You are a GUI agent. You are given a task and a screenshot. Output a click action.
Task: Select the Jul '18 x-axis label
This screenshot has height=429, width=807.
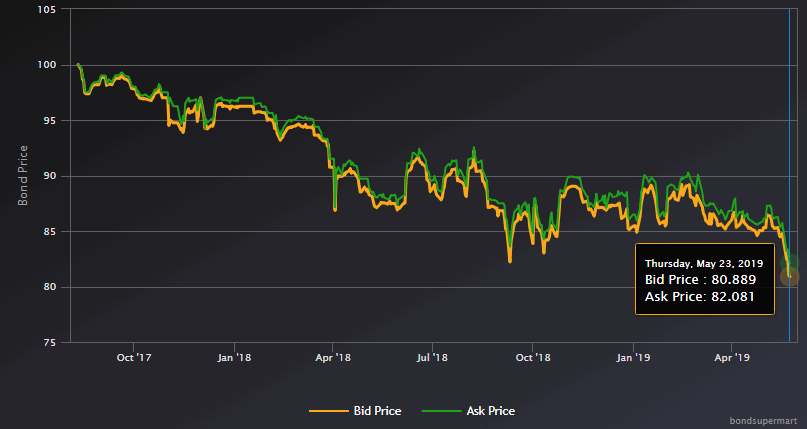pos(431,357)
